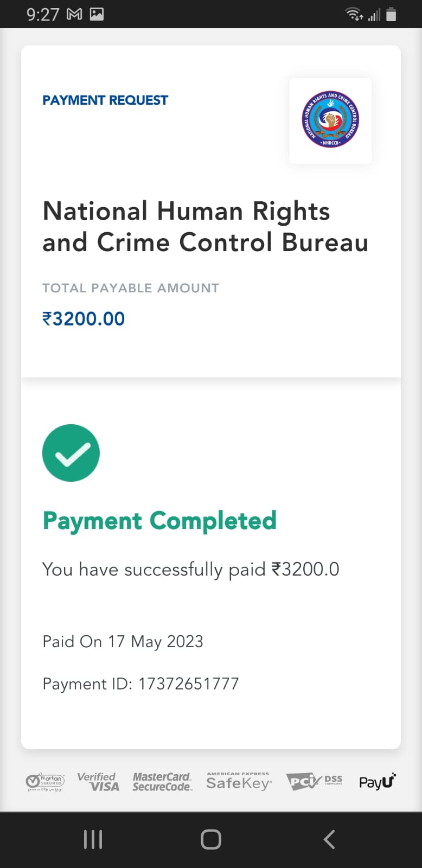Tap the National Human Rights organization name

[205, 226]
